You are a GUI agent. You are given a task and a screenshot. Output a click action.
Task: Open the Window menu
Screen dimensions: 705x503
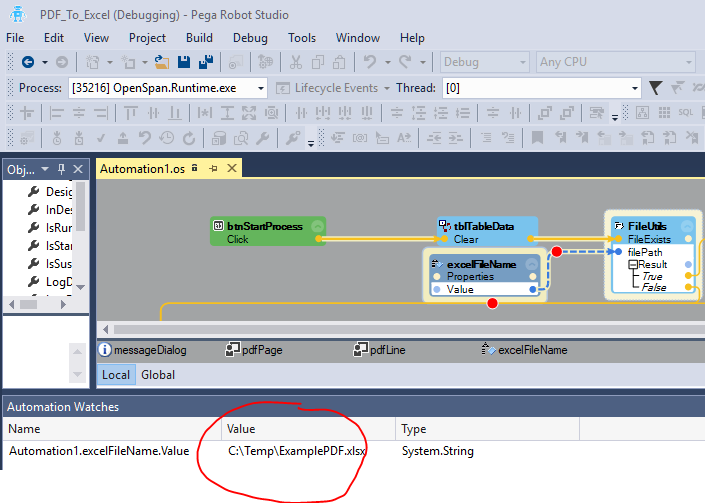click(357, 38)
